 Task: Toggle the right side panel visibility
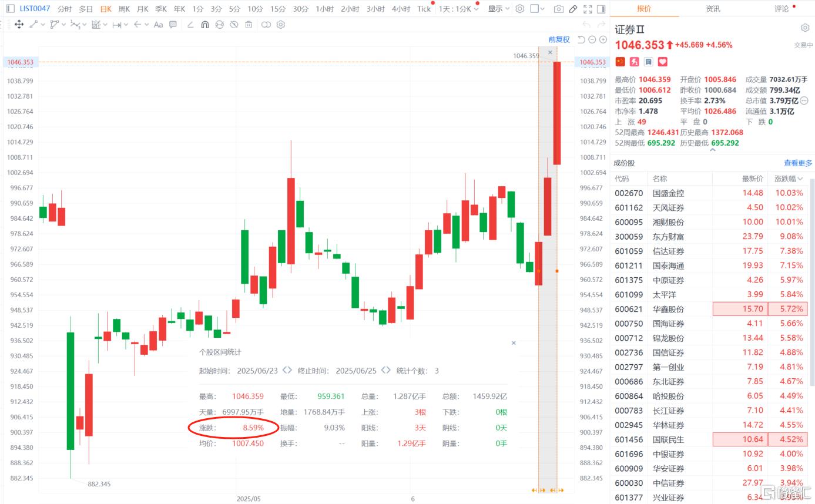coord(601,9)
